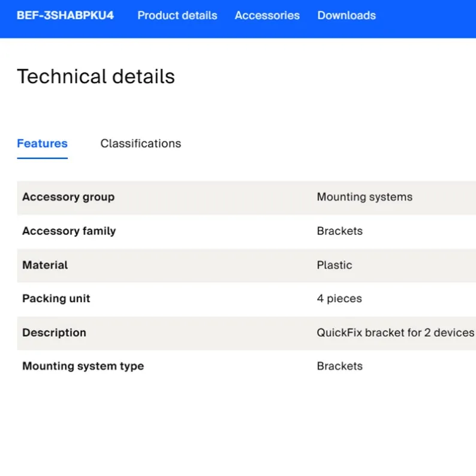The height and width of the screenshot is (476, 476).
Task: Select the Features tab
Action: 42,144
